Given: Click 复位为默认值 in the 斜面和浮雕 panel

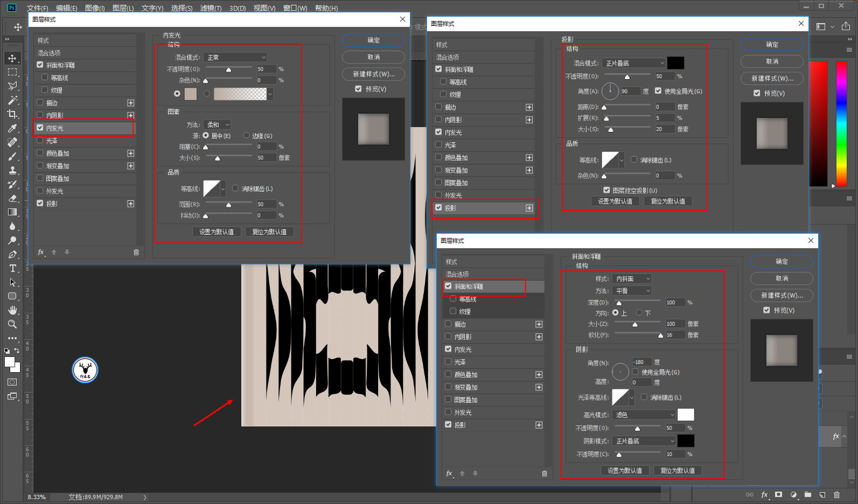Looking at the screenshot, I should [678, 471].
